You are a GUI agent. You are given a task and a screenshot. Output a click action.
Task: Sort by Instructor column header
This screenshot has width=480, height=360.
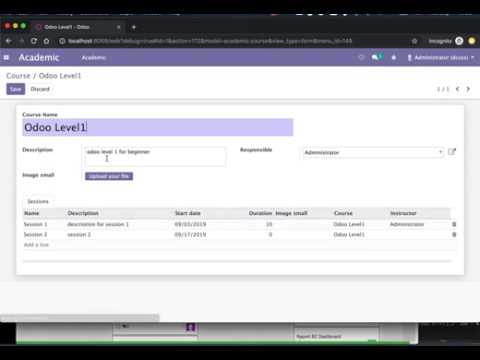pos(403,213)
